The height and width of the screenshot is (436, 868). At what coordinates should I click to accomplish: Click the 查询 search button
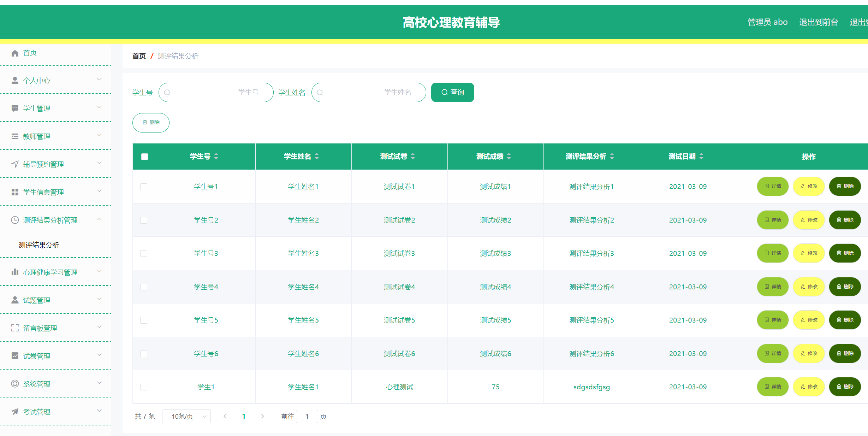tap(452, 93)
